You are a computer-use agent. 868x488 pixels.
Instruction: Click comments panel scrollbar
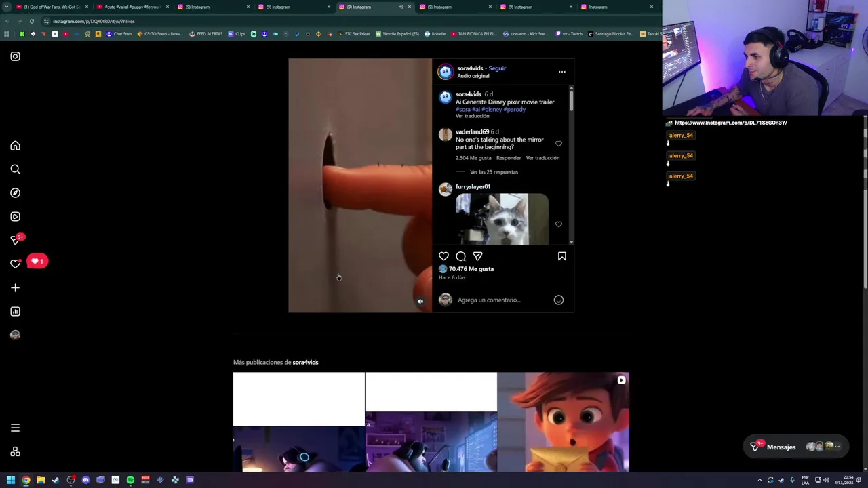571,100
